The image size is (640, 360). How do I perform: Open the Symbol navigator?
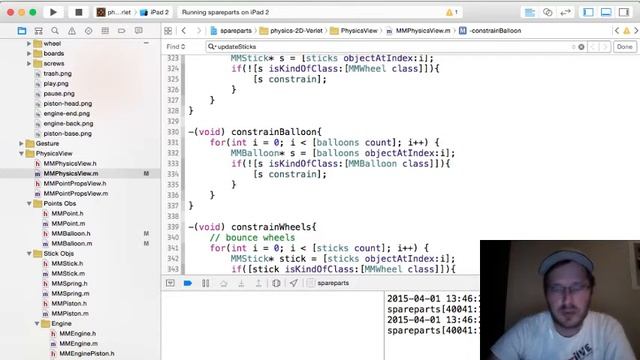tap(38, 31)
